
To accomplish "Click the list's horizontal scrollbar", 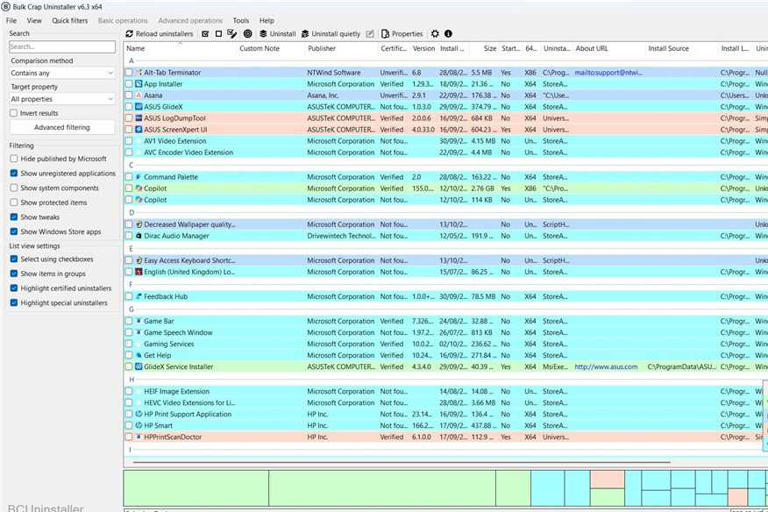I will click(401, 462).
